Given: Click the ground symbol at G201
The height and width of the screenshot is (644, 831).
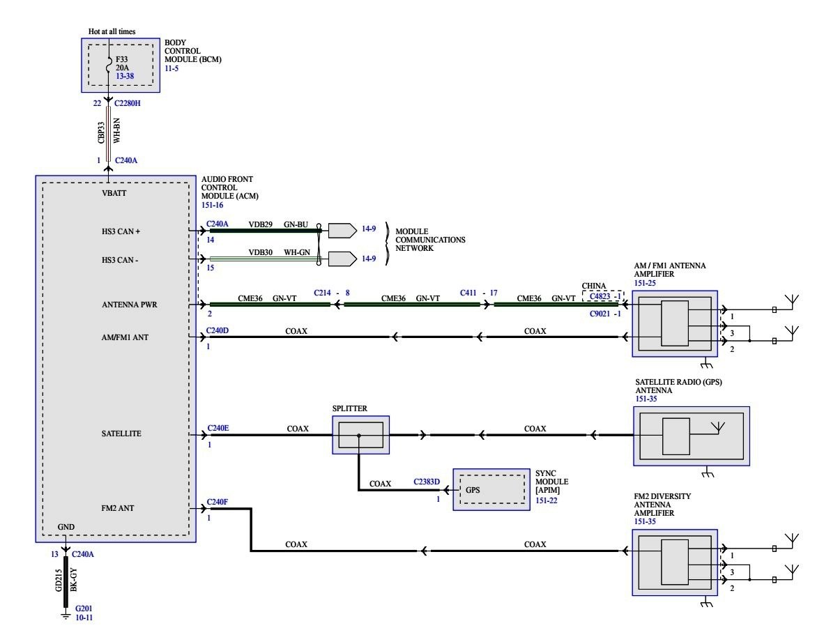Looking at the screenshot, I should coord(66,614).
